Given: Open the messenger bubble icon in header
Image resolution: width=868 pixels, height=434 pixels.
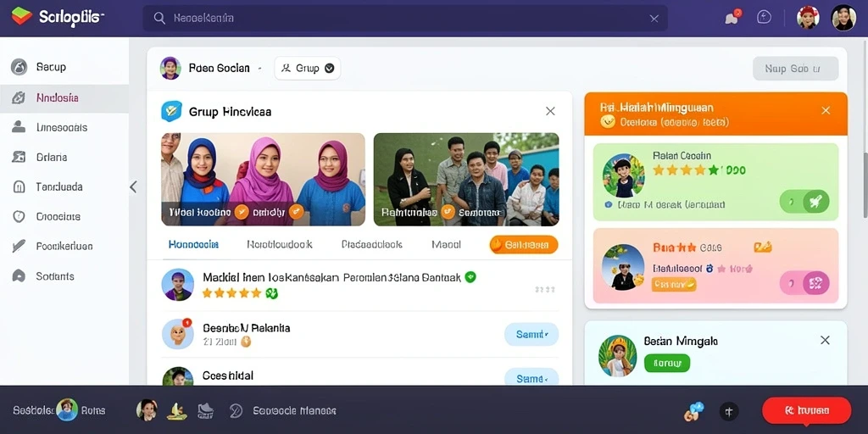Looking at the screenshot, I should pyautogui.click(x=764, y=17).
